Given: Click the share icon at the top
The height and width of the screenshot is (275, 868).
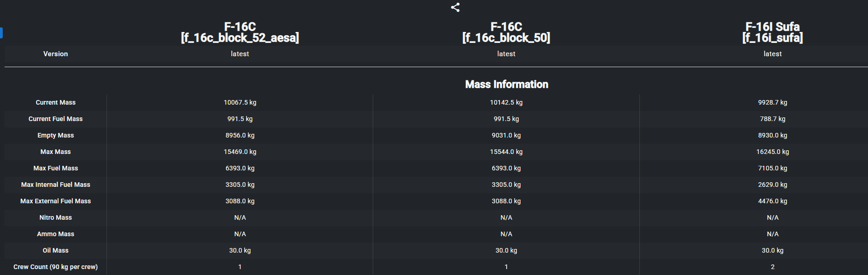Looking at the screenshot, I should tap(455, 7).
